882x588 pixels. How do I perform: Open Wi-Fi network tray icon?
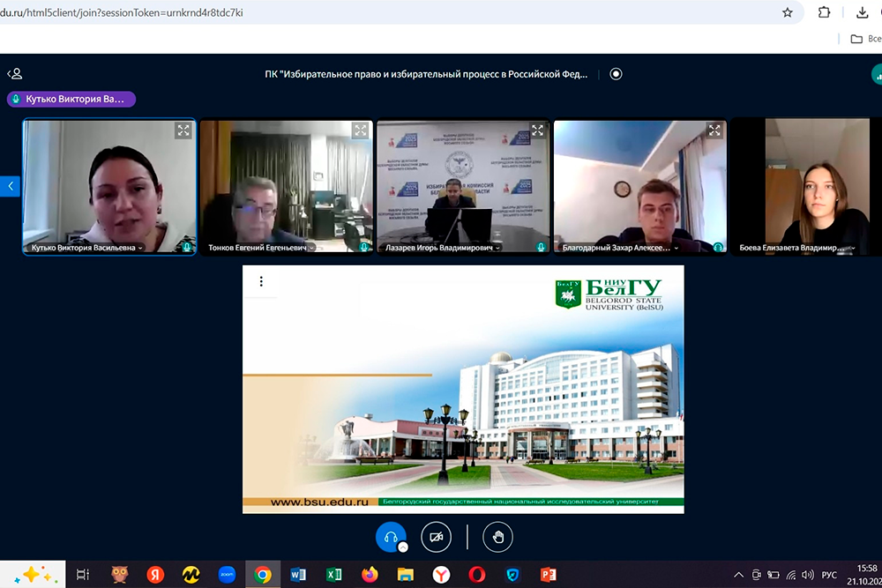[x=791, y=575]
